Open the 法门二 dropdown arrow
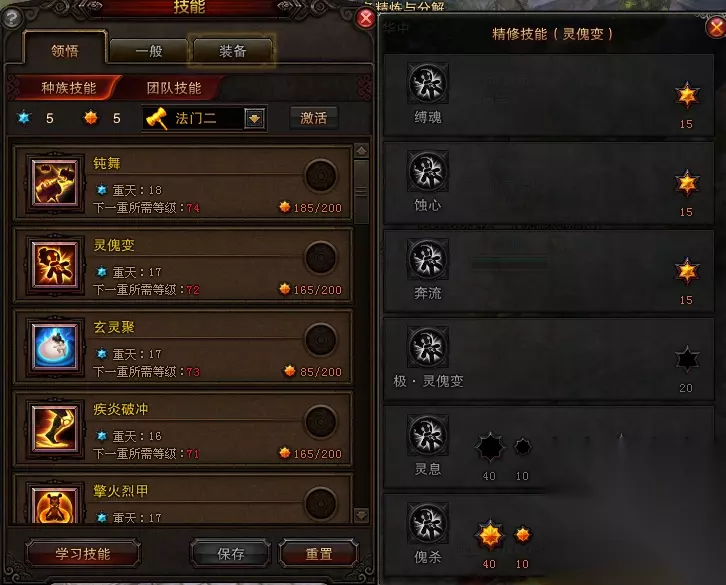 [254, 119]
